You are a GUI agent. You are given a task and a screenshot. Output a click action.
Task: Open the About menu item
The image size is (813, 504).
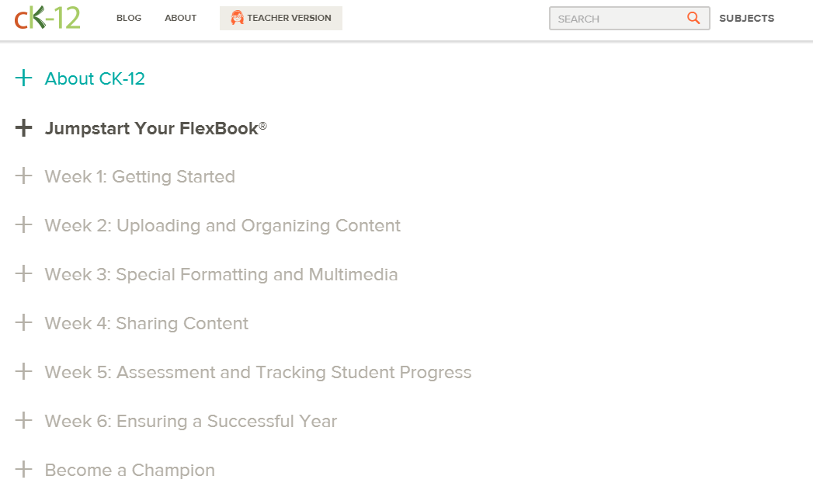click(180, 18)
